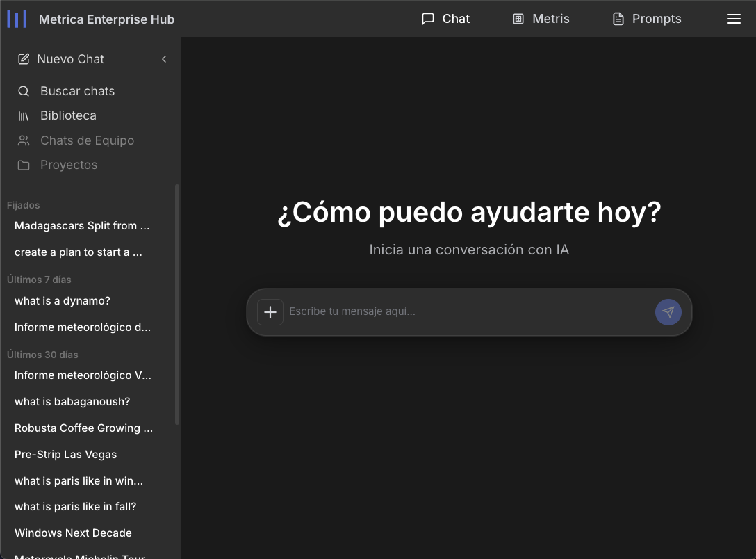
Task: Open the hamburger menu at top right
Action: (734, 19)
